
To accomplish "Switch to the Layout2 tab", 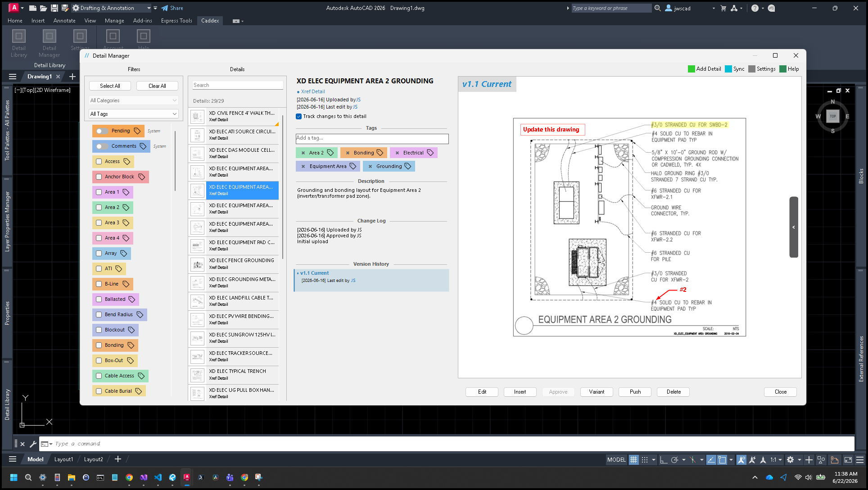I will (93, 459).
